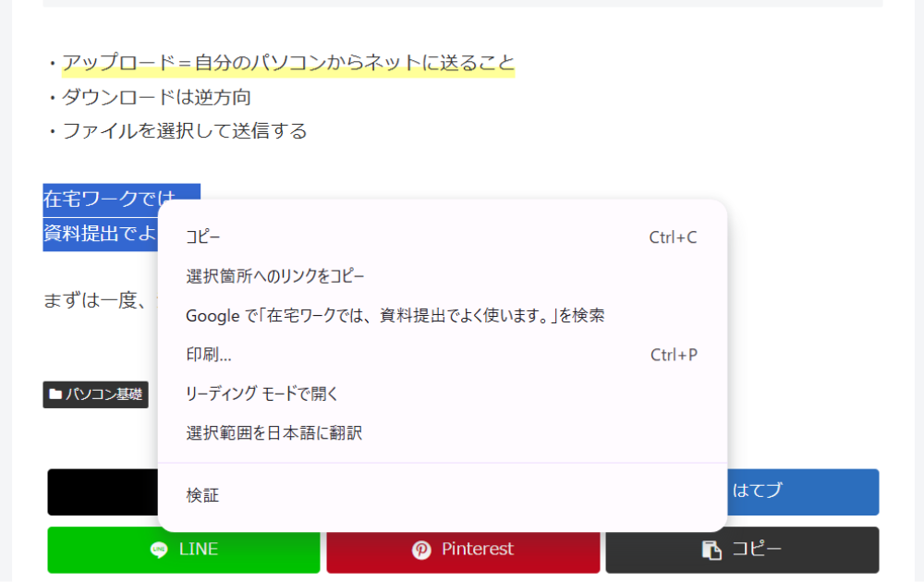
Task: Click the selected 資料提出 text line
Action: pos(100,234)
